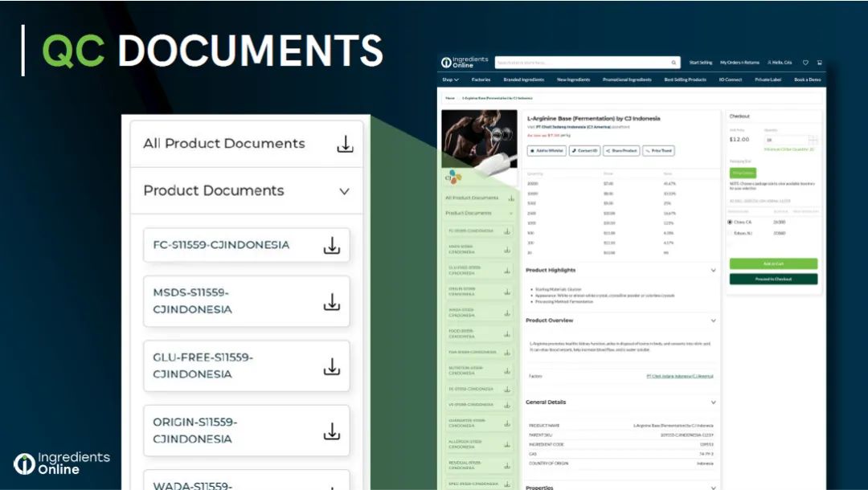This screenshot has height=490, width=868.
Task: Click the FC-S11559-CJINDONESIA label text in enlarged panel
Action: [x=221, y=245]
